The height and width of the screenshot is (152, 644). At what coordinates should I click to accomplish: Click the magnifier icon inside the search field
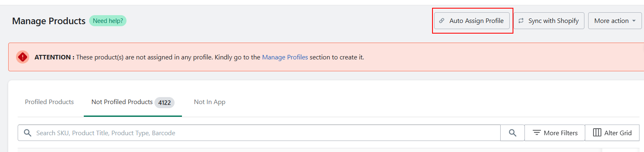(28, 133)
